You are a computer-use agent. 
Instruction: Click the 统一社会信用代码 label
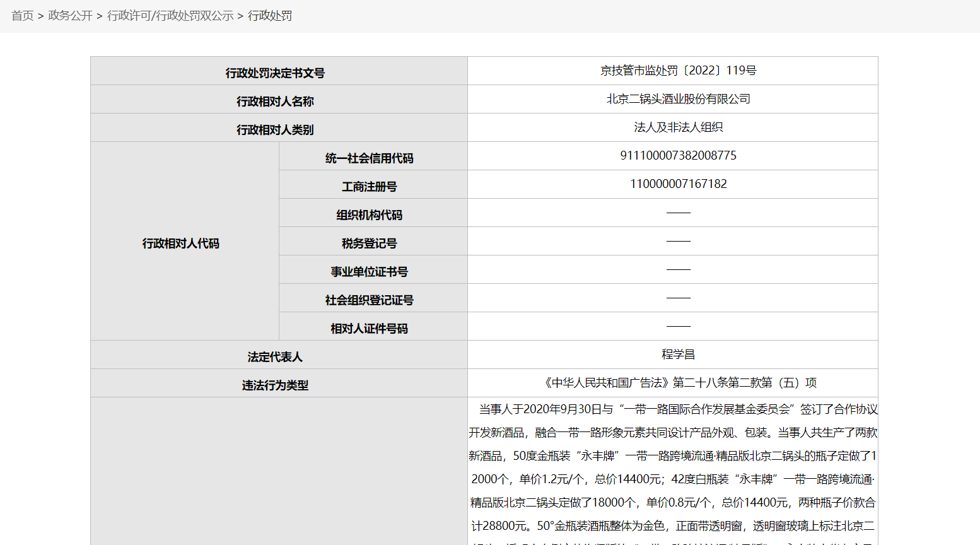click(370, 158)
